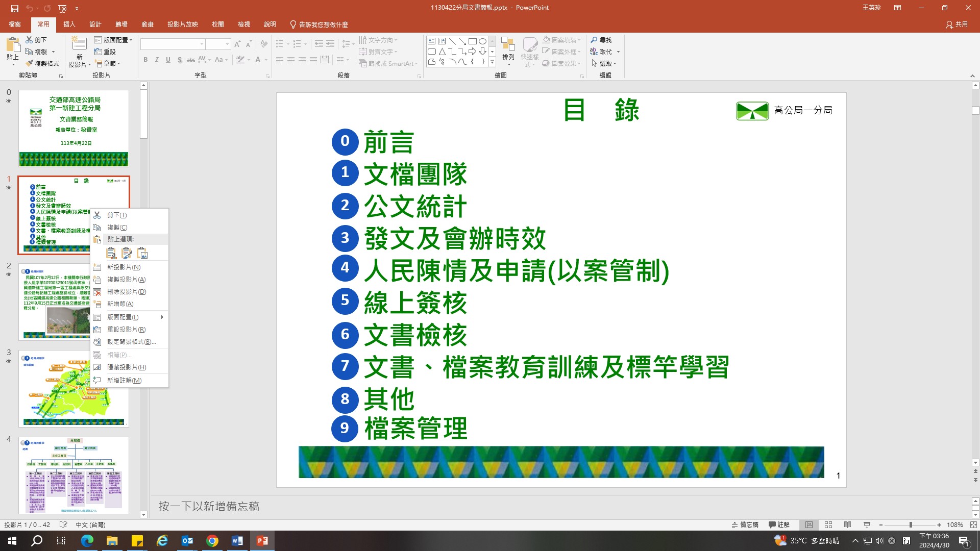Viewport: 980px width, 551px height.
Task: Open the font size dropdown
Action: (227, 44)
